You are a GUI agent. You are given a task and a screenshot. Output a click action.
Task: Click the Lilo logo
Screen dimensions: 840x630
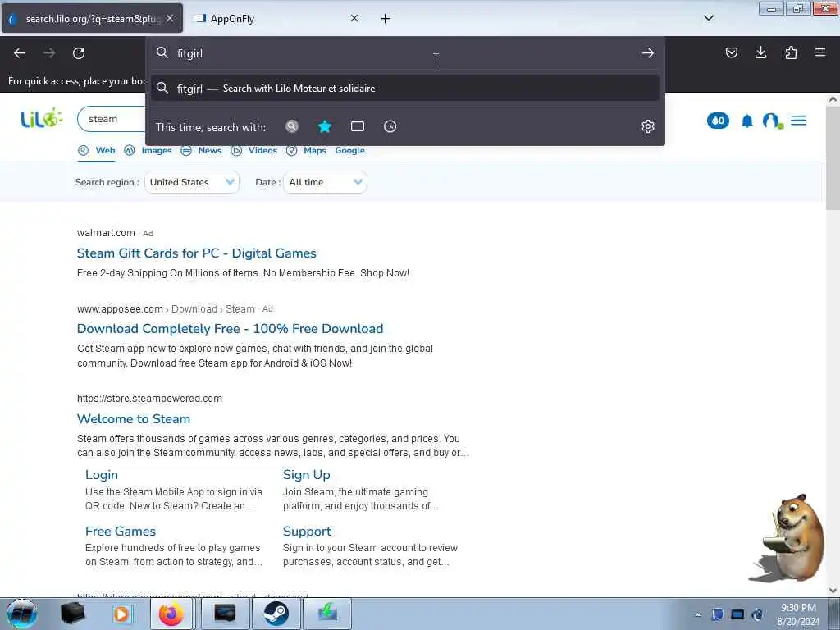coord(42,118)
